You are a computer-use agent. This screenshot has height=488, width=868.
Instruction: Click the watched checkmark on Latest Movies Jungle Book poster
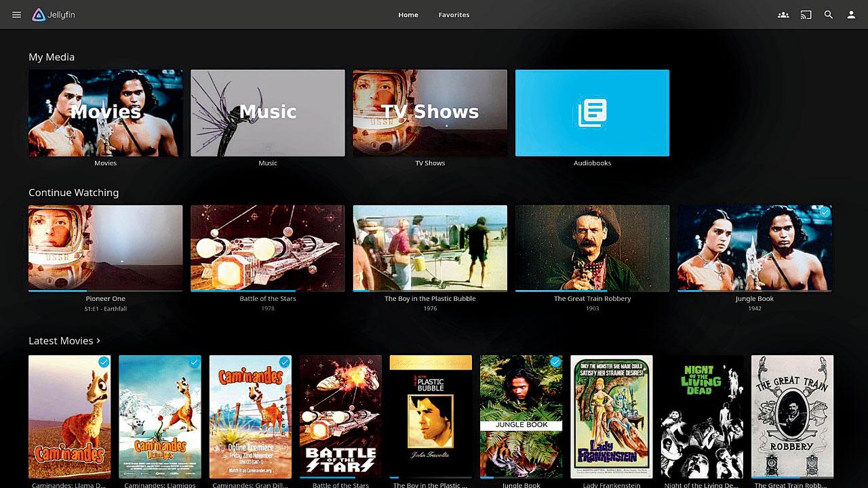(x=555, y=363)
